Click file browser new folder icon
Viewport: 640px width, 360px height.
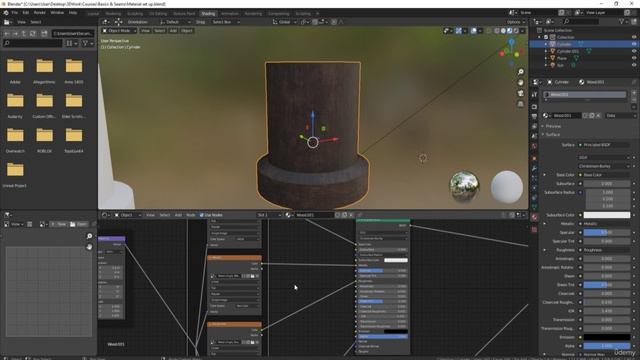44,33
